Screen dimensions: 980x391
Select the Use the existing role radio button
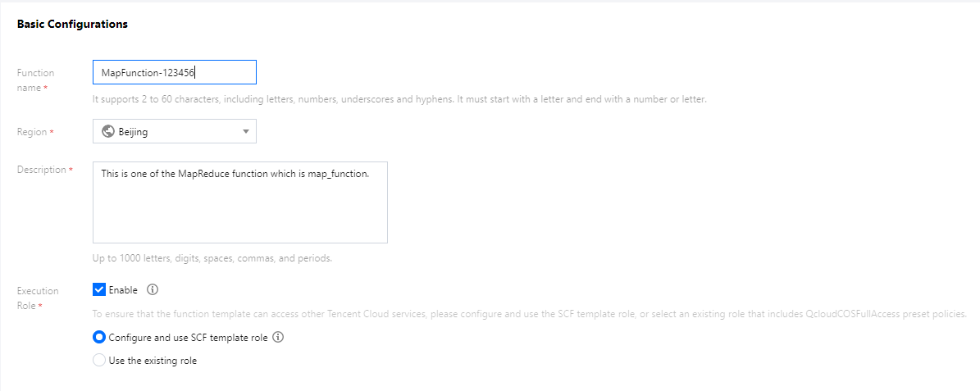click(x=98, y=361)
